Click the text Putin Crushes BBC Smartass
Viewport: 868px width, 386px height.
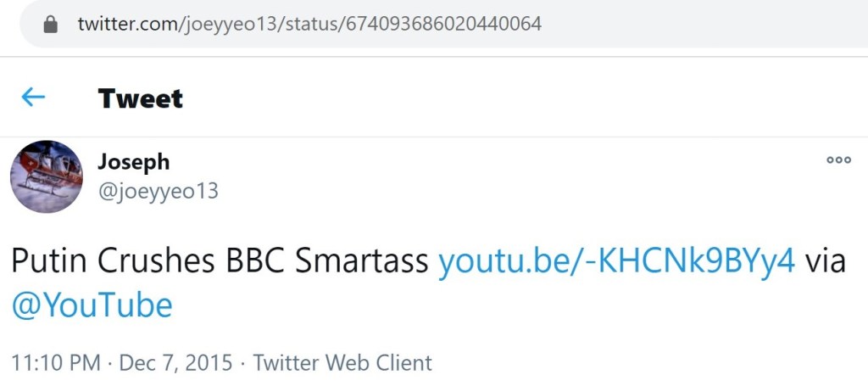[x=220, y=261]
